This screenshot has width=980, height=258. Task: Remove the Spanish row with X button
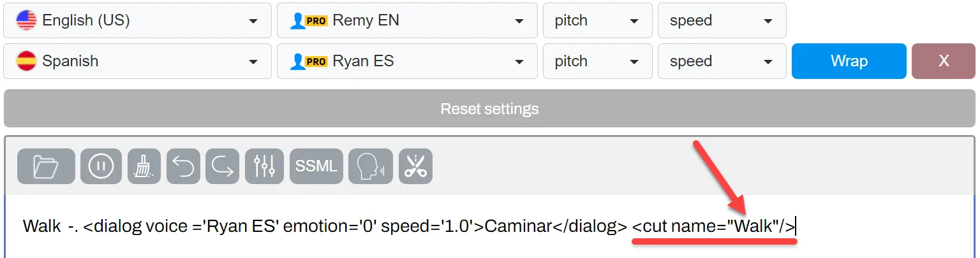[x=944, y=61]
